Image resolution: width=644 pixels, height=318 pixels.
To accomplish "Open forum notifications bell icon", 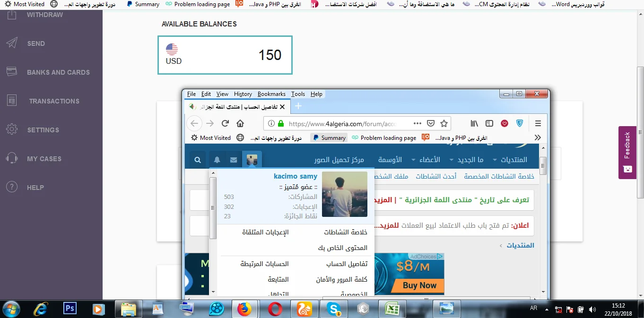I will (x=217, y=160).
